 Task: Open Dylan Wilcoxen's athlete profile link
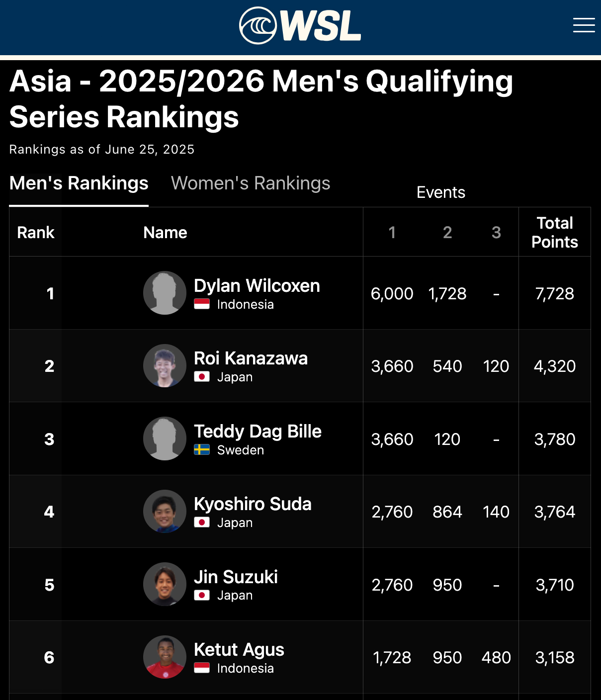(257, 286)
